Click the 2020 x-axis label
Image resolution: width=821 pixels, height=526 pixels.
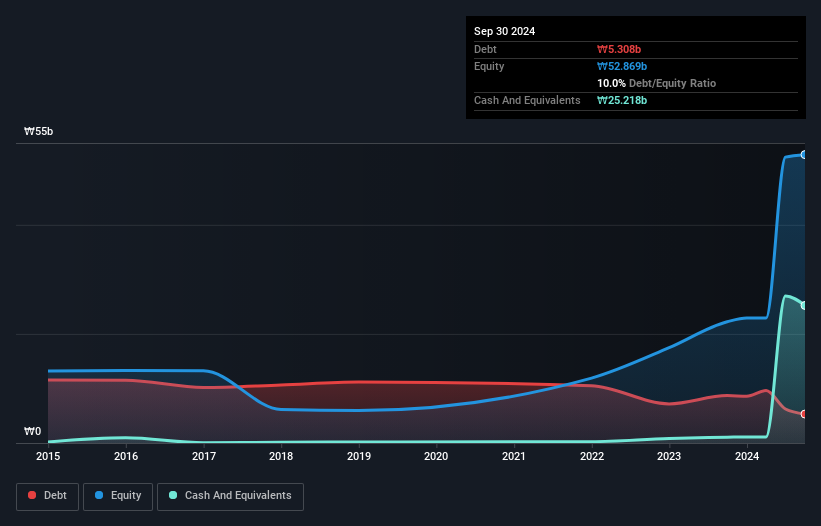point(436,456)
